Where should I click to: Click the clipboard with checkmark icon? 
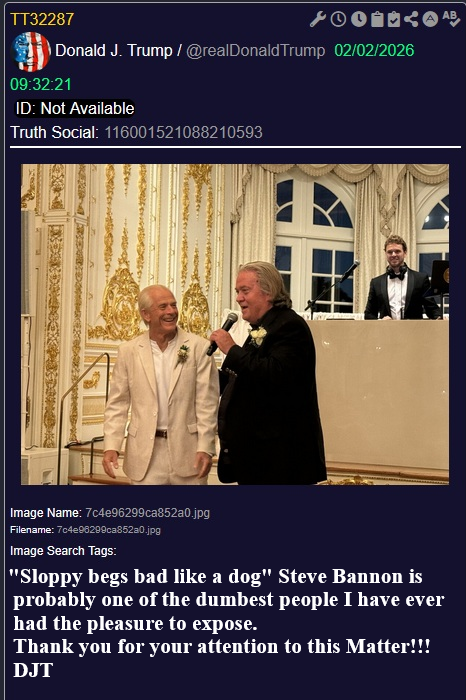pyautogui.click(x=394, y=19)
